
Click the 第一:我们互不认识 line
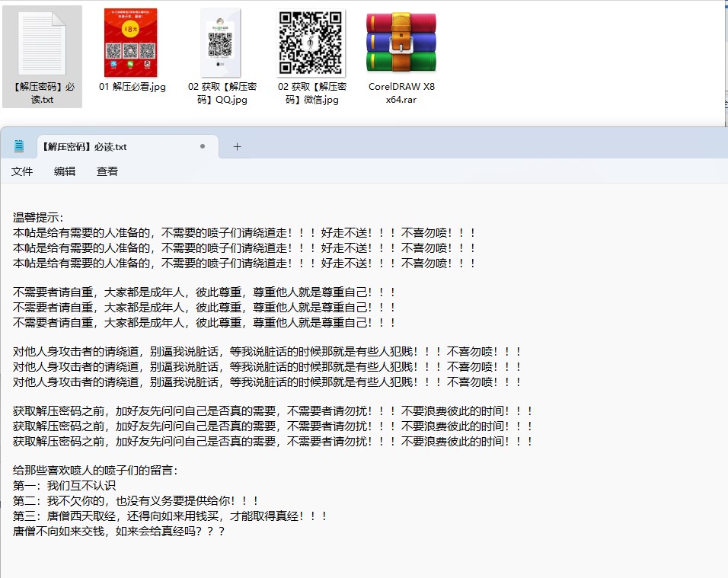(64, 486)
